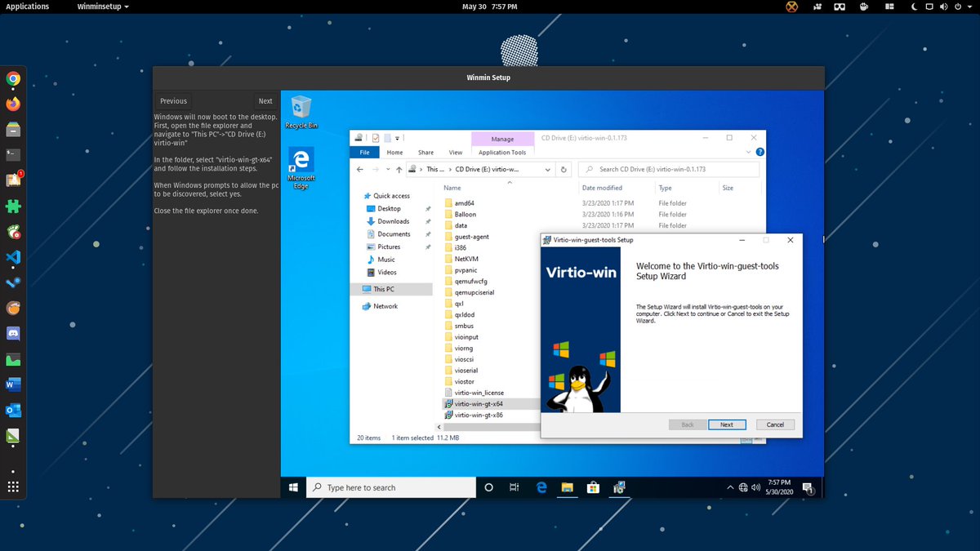Expand recent locations dropdown in Explorer
The height and width of the screenshot is (551, 980).
pyautogui.click(x=387, y=169)
